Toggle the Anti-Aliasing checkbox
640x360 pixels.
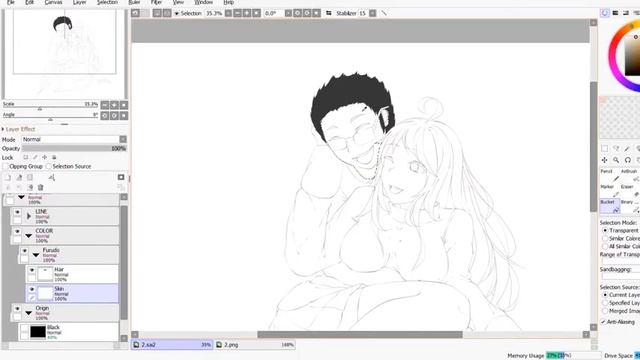click(x=603, y=322)
